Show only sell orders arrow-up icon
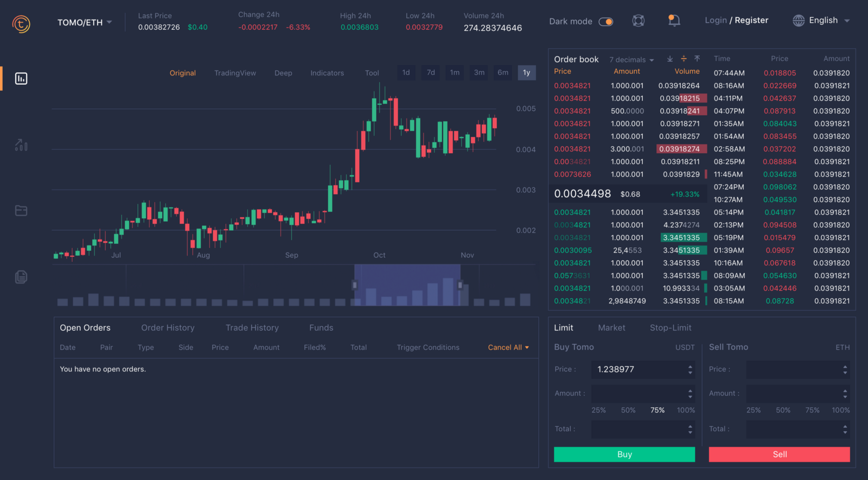Viewport: 868px width, 480px height. (697, 59)
